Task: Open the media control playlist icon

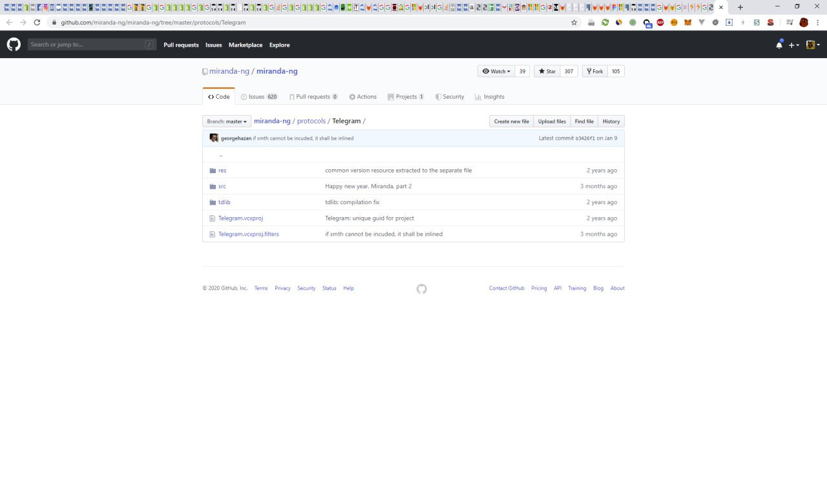Action: [x=789, y=22]
